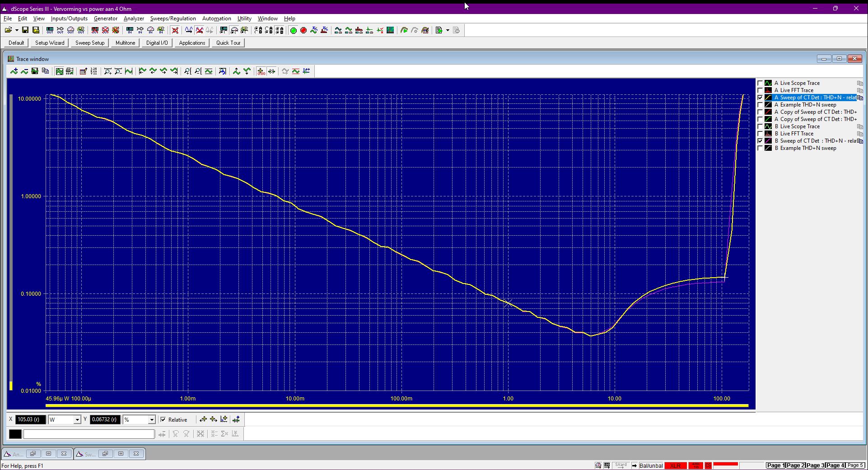Click the add trace icon in Trace window
This screenshot has height=470, width=868.
click(14, 71)
